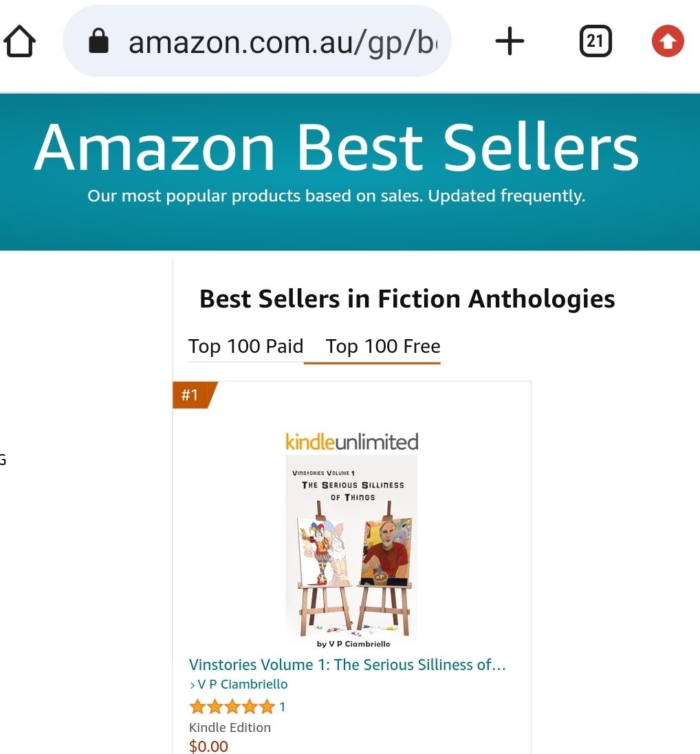
Task: Click the Amazon Best Sellers banner heading
Action: (x=336, y=148)
